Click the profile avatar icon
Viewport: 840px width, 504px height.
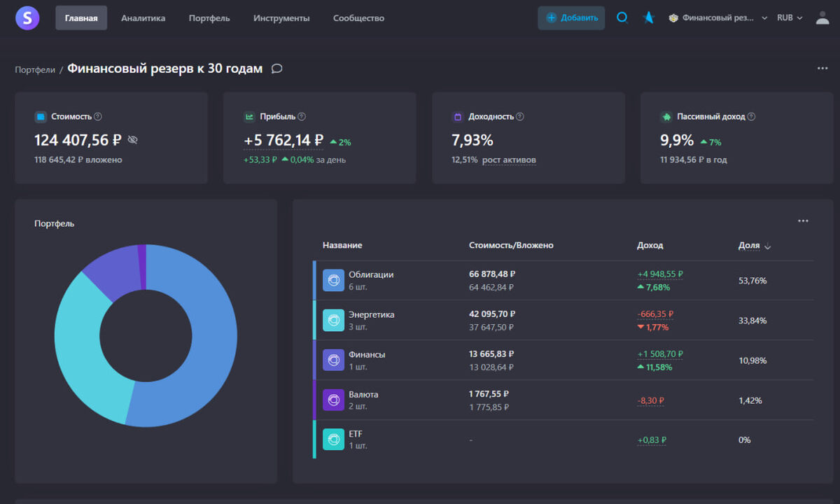tap(821, 17)
